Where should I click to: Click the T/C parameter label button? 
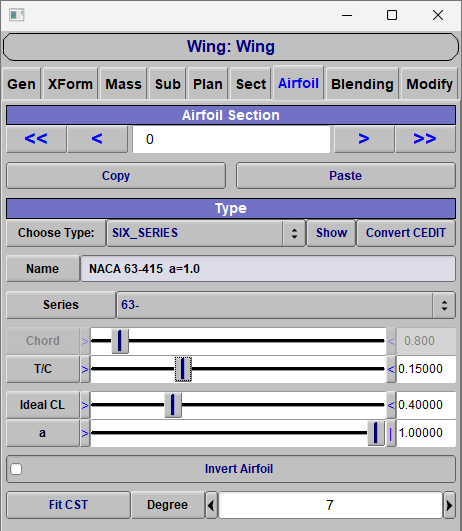coord(43,369)
